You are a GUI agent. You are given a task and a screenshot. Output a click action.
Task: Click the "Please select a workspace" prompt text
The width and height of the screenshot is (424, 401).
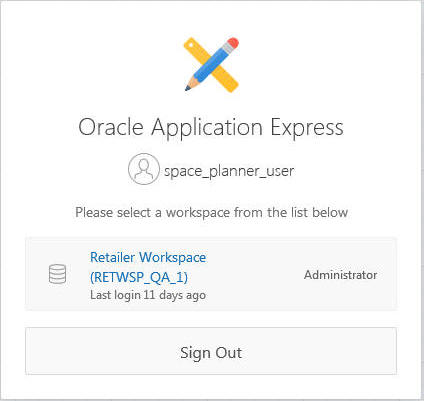(x=212, y=212)
